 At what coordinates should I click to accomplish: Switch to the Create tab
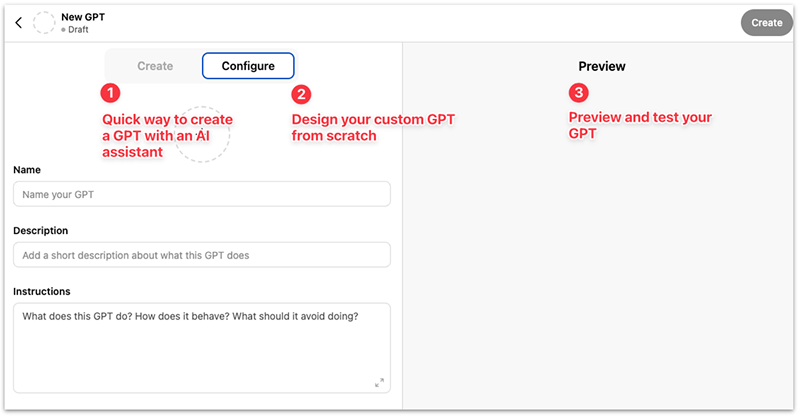[x=155, y=66]
